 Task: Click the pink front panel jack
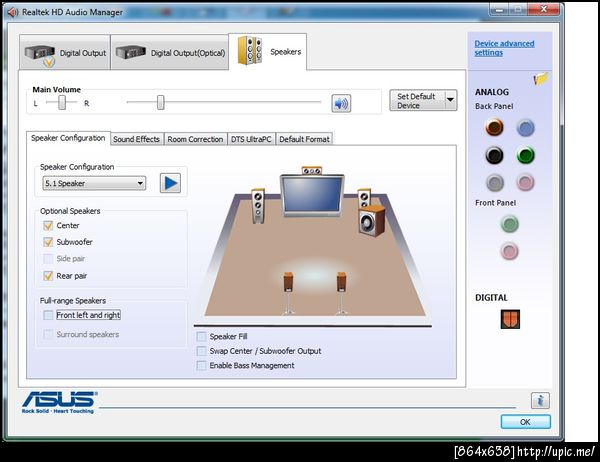(x=510, y=251)
